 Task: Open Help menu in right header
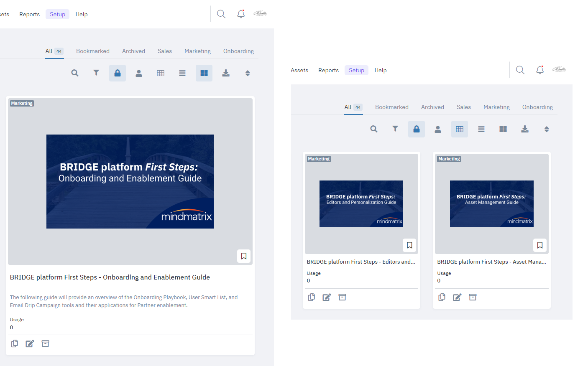pos(381,70)
